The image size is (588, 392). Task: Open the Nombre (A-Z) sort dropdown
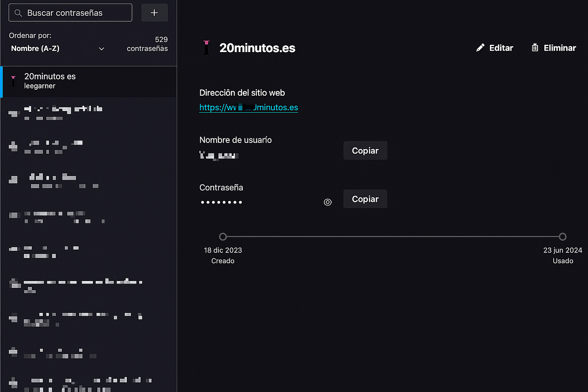[x=58, y=48]
